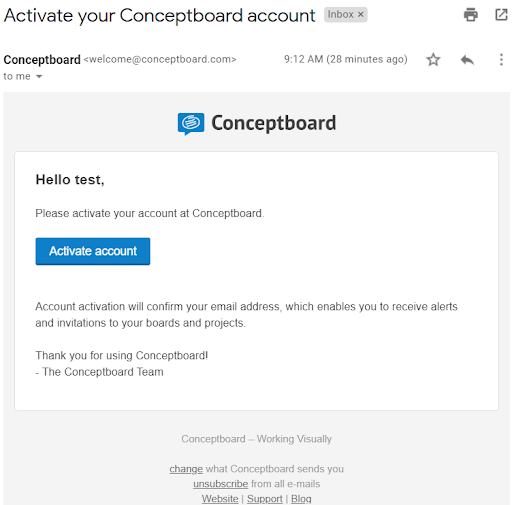The height and width of the screenshot is (505, 512).
Task: Click the Conceptboard speech bubble logo icon
Action: [191, 124]
